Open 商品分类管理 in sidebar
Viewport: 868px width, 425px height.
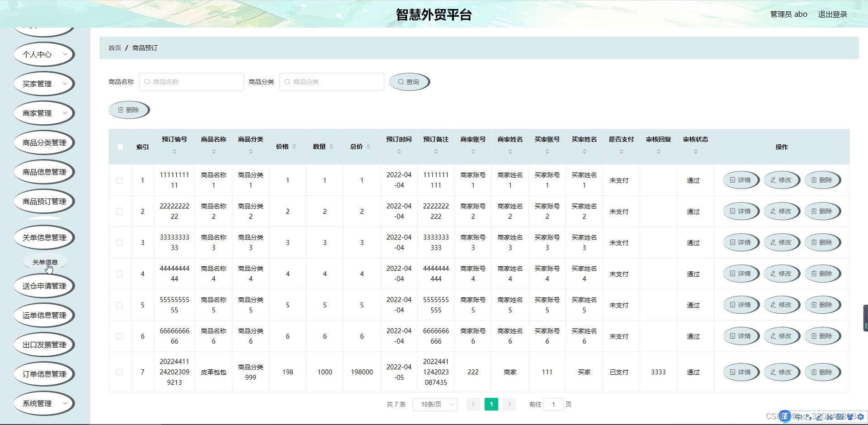click(x=43, y=142)
